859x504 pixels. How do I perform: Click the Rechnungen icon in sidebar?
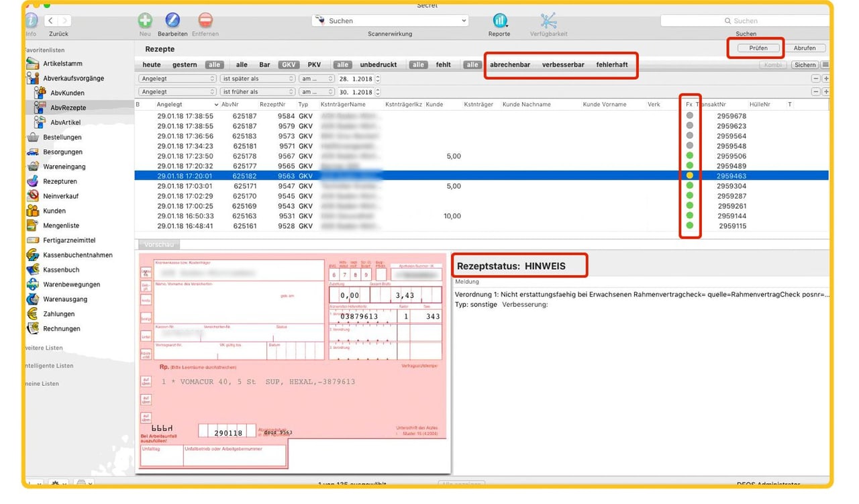[33, 329]
